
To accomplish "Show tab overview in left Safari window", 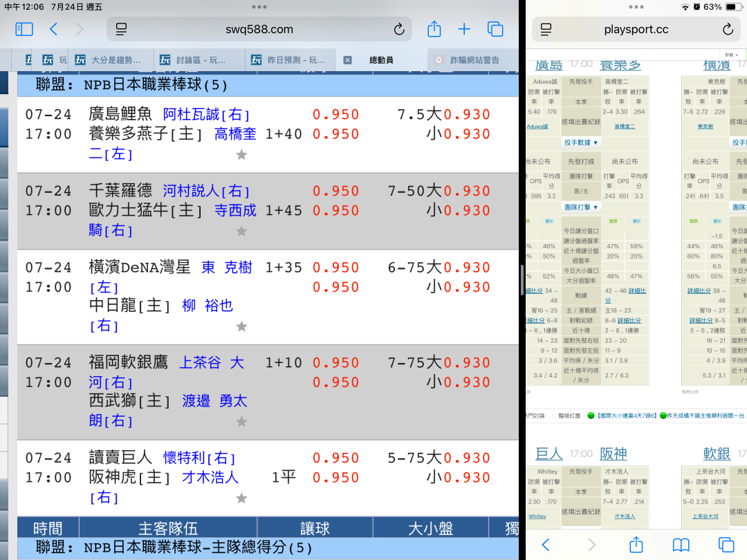I will pyautogui.click(x=495, y=29).
